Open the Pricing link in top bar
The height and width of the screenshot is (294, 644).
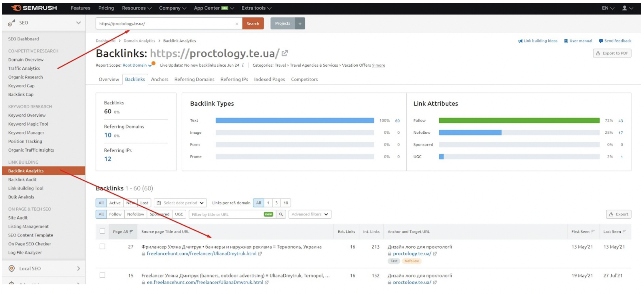tap(106, 8)
